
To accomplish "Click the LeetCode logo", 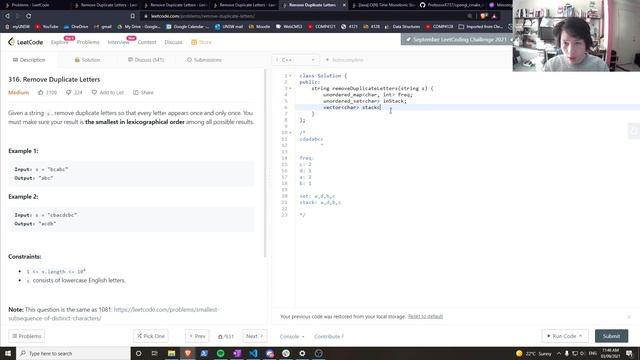I will point(25,42).
